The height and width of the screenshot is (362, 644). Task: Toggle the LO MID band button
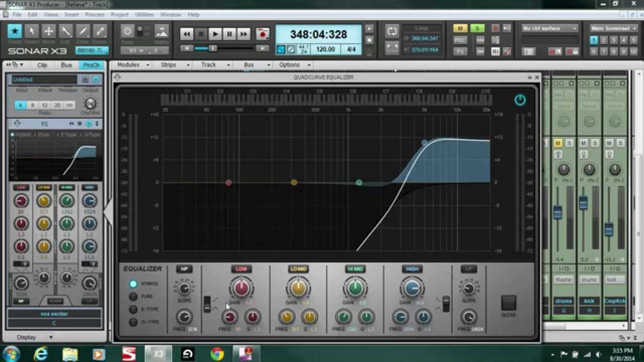tap(298, 269)
